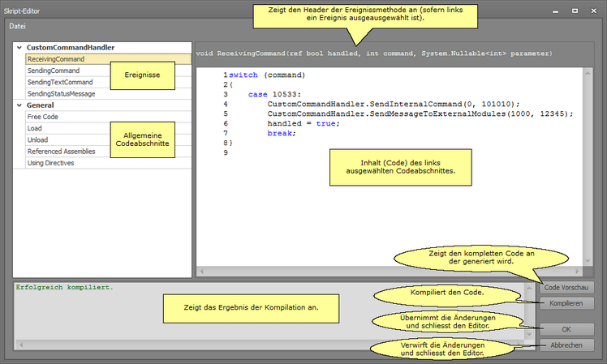Click the method header ReceivingCommand text

tap(374, 54)
